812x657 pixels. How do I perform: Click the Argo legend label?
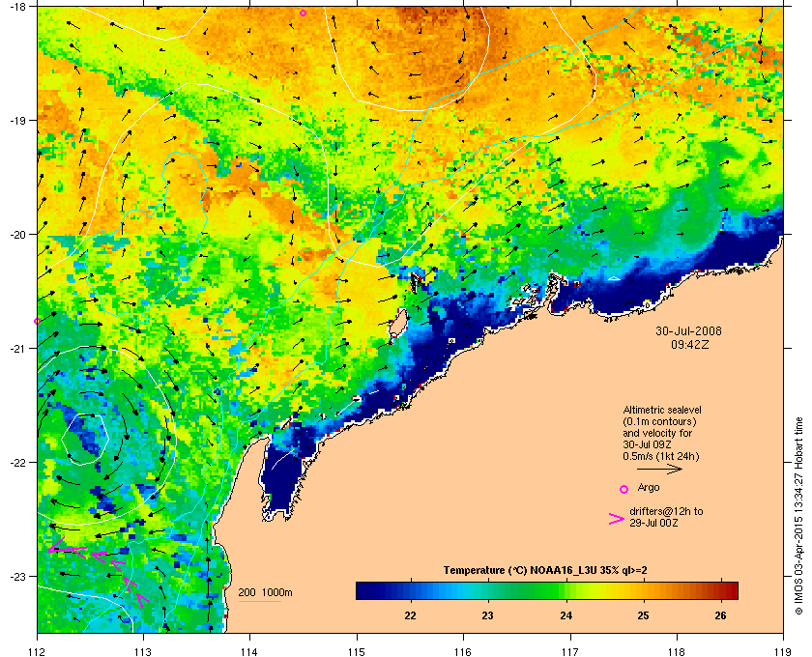point(649,487)
